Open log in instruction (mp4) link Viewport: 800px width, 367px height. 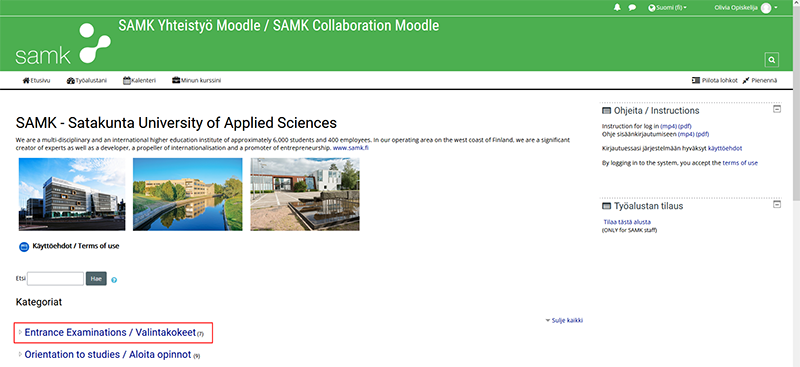click(668, 126)
